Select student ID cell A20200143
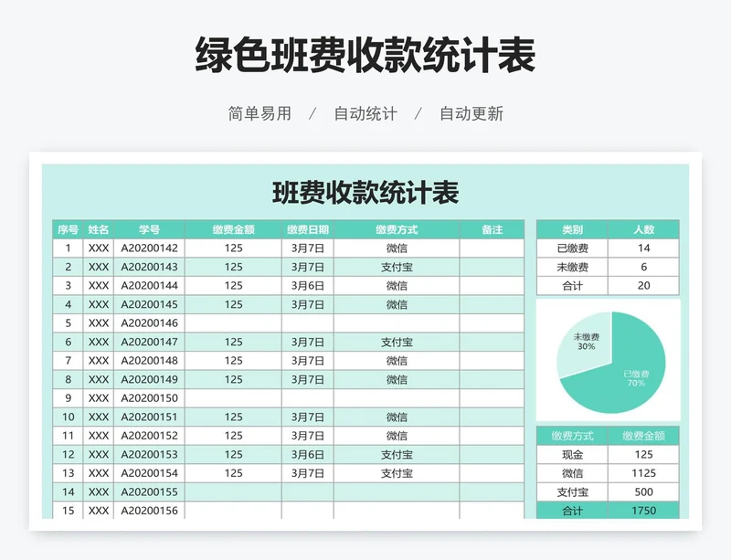Image resolution: width=731 pixels, height=560 pixels. [149, 267]
